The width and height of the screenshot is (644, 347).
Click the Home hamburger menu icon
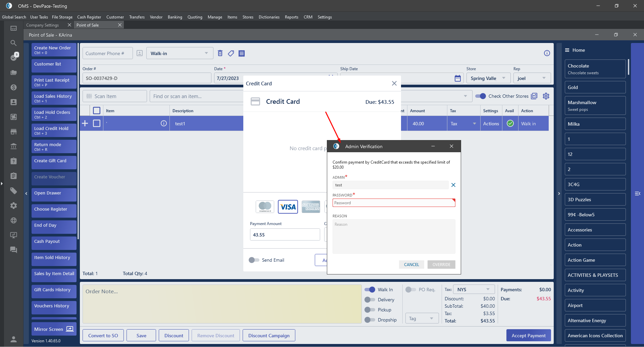(567, 50)
